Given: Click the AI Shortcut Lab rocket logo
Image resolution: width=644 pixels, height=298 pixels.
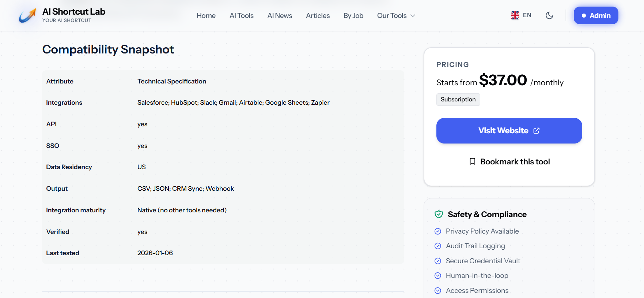Looking at the screenshot, I should coord(28,15).
